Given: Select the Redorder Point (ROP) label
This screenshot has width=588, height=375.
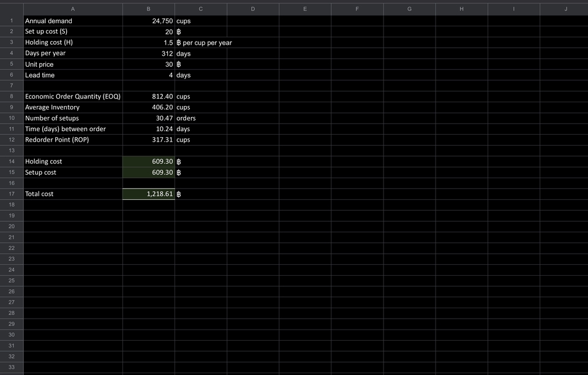Looking at the screenshot, I should tap(57, 140).
